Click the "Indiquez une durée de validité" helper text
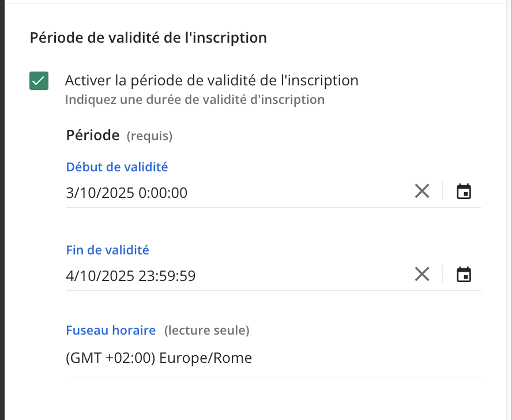This screenshot has height=420, width=512. [x=195, y=100]
